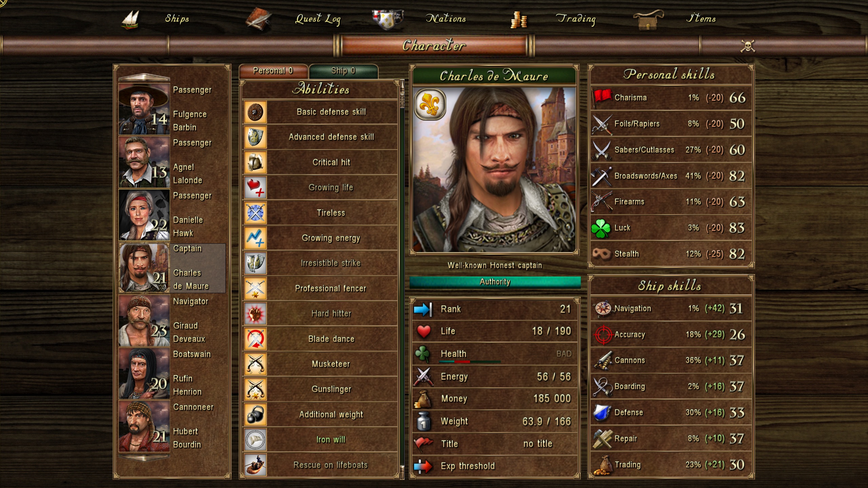
Task: Select navigator Giraud Deveaux portrait
Action: (144, 321)
